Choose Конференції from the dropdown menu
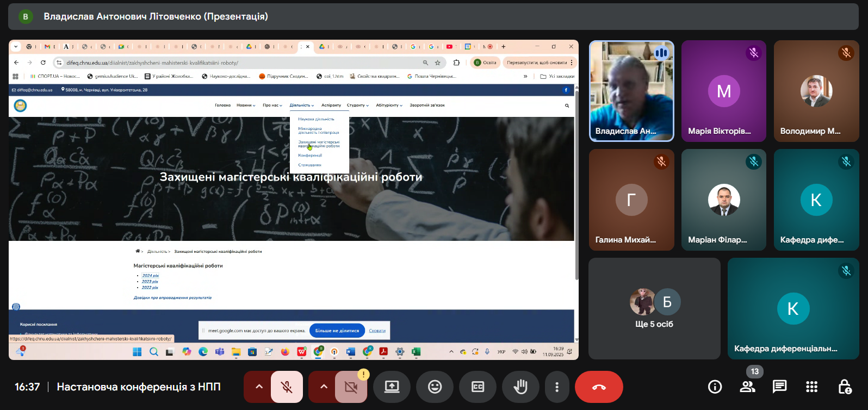 [x=310, y=156]
